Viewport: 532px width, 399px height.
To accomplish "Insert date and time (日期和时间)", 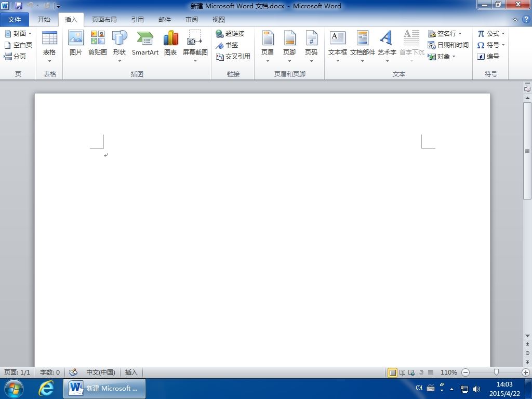I will click(x=448, y=45).
